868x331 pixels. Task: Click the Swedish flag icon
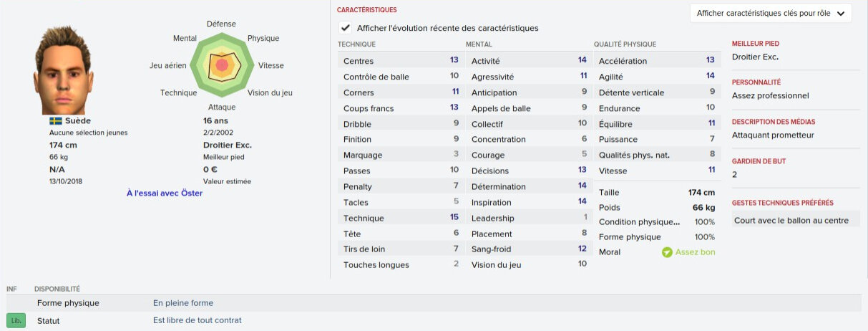point(55,121)
